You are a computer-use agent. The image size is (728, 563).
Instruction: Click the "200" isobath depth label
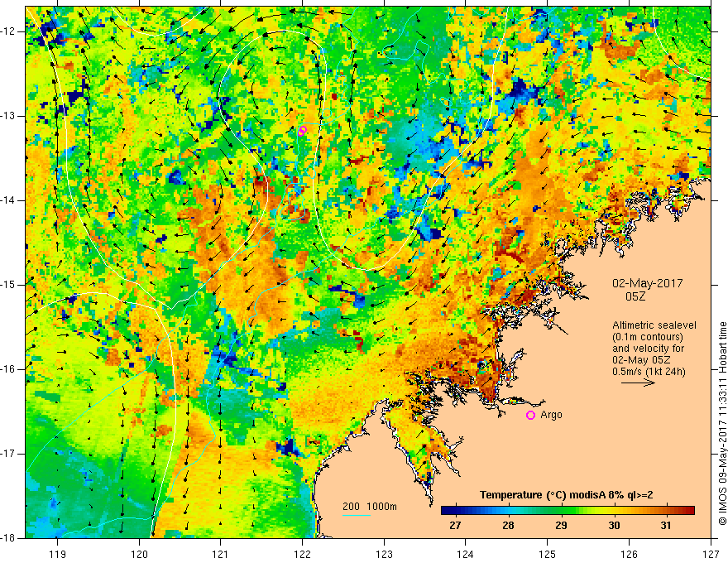pyautogui.click(x=351, y=507)
